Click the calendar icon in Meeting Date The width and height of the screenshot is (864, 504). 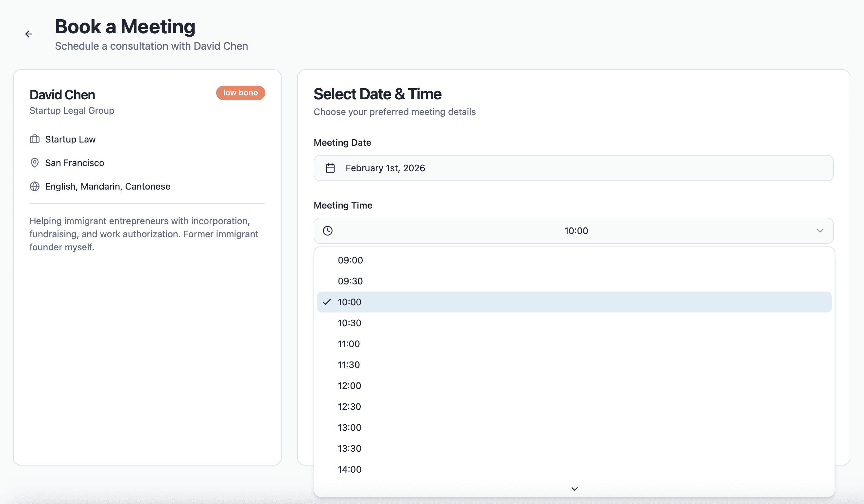(330, 168)
